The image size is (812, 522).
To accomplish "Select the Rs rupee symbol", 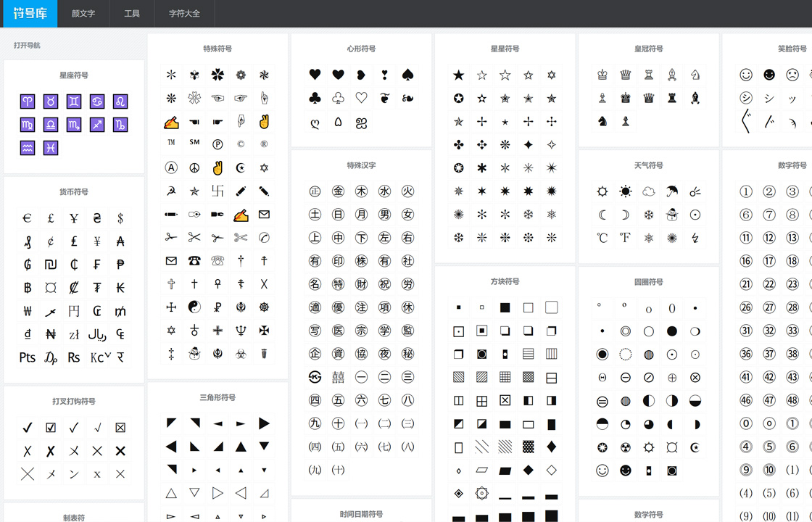I will [x=74, y=358].
